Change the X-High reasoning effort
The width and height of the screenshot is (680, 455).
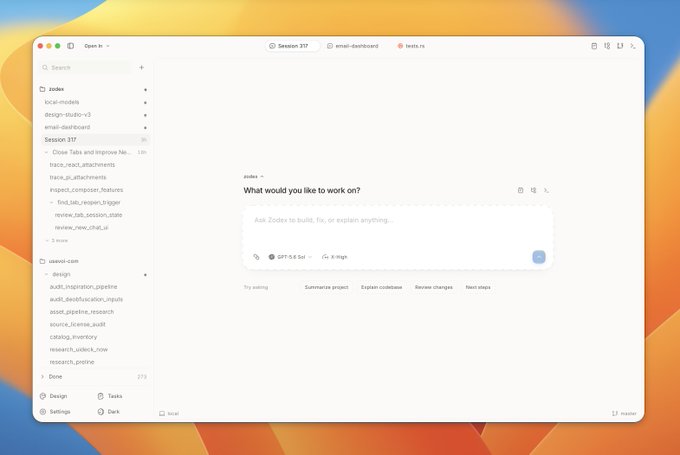coord(335,257)
